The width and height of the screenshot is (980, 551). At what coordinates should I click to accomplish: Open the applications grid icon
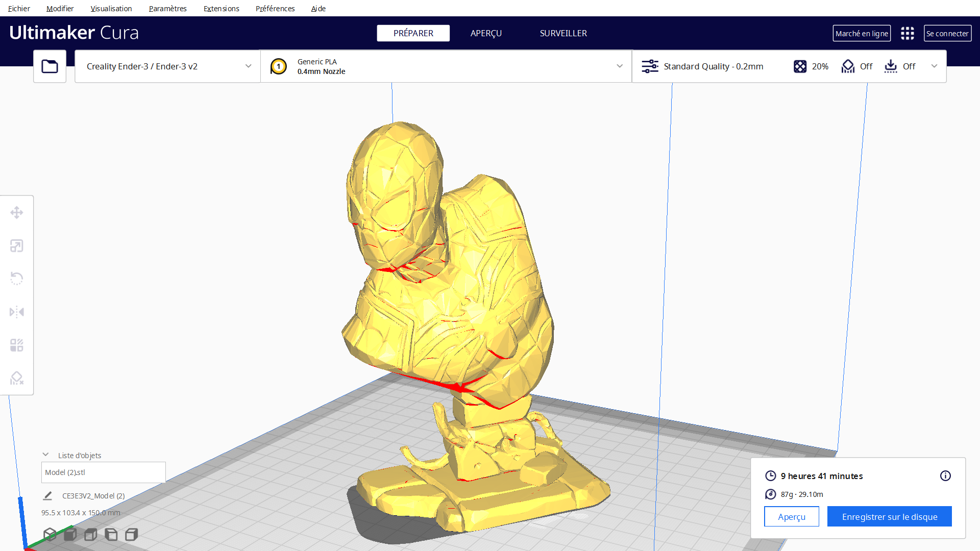pos(908,33)
